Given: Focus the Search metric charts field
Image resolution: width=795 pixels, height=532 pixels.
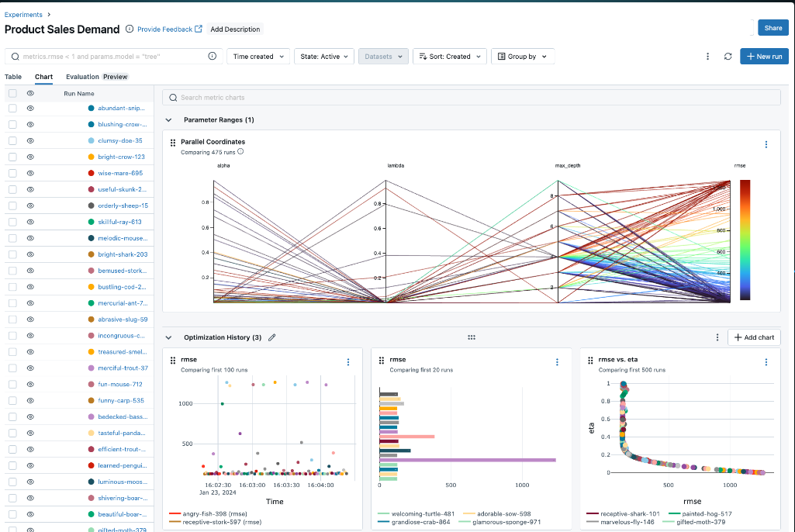Looking at the screenshot, I should tap(472, 98).
